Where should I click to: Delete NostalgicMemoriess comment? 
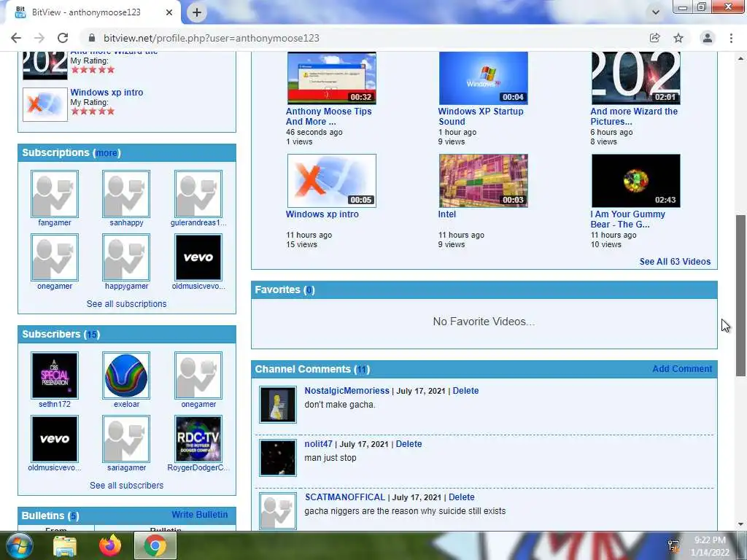click(x=465, y=391)
